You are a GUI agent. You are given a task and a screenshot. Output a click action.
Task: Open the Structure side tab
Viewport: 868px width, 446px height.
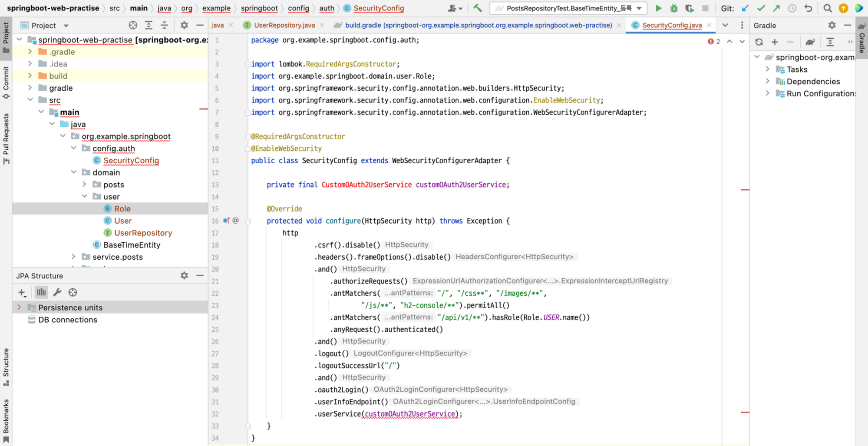[6, 367]
